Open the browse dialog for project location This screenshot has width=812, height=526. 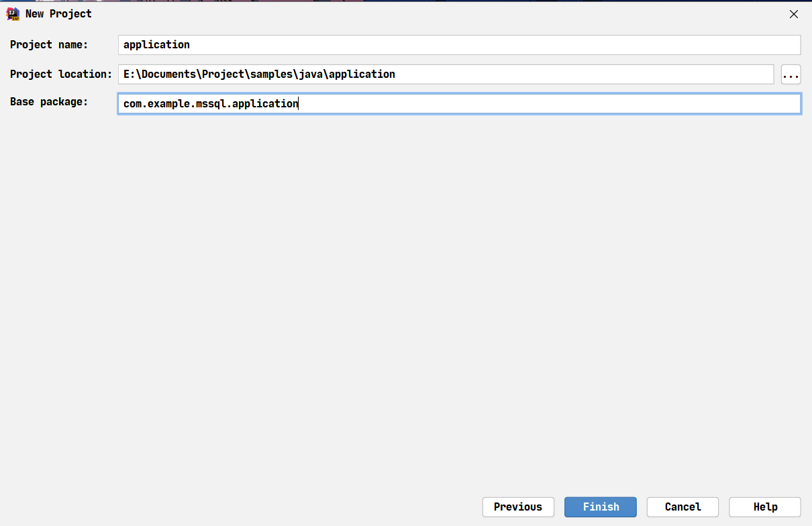coord(791,74)
